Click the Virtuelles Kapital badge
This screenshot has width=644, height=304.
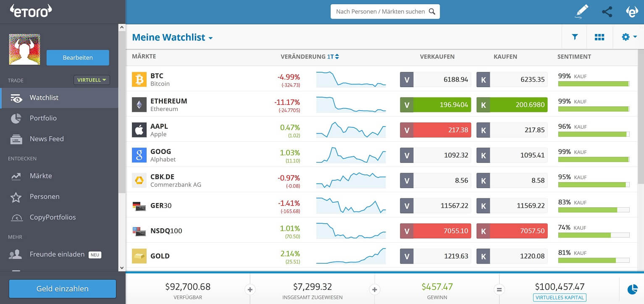560,297
